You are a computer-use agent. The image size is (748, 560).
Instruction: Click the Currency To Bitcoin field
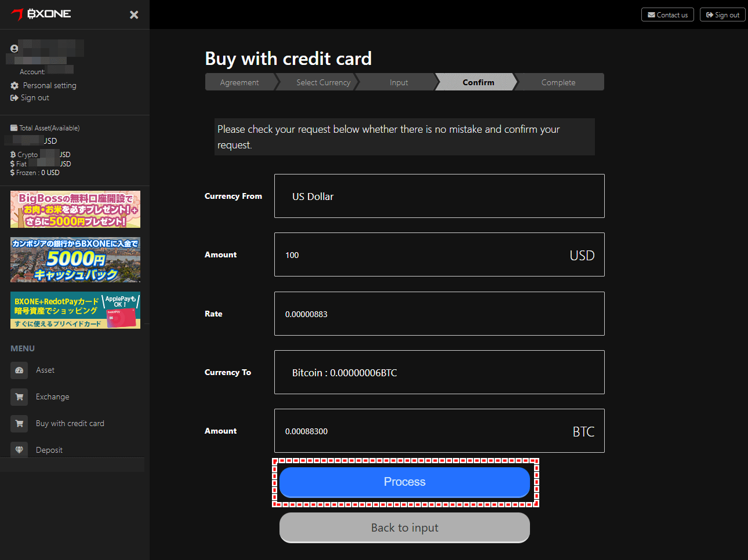[x=440, y=372]
